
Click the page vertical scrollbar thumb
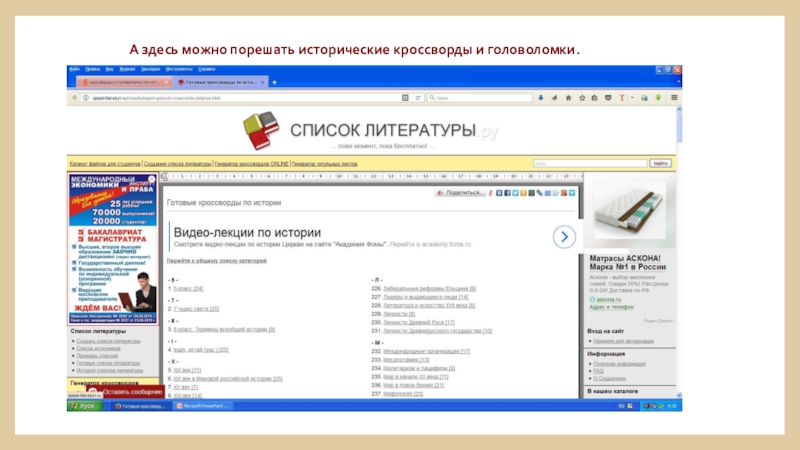679,126
